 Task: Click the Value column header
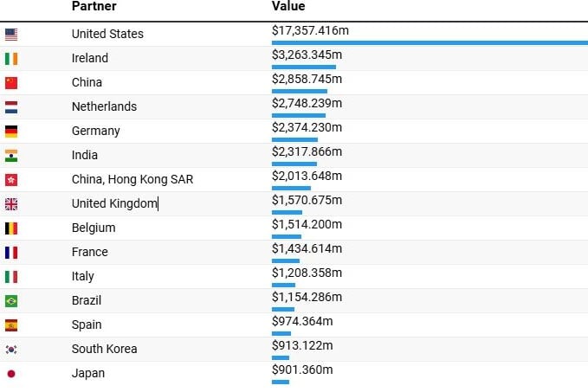(x=288, y=7)
